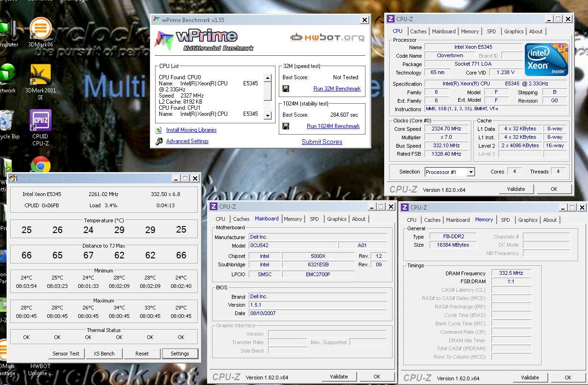Click OK in the CPU tab CPU-Z window
This screenshot has width=588, height=385.
(x=554, y=189)
